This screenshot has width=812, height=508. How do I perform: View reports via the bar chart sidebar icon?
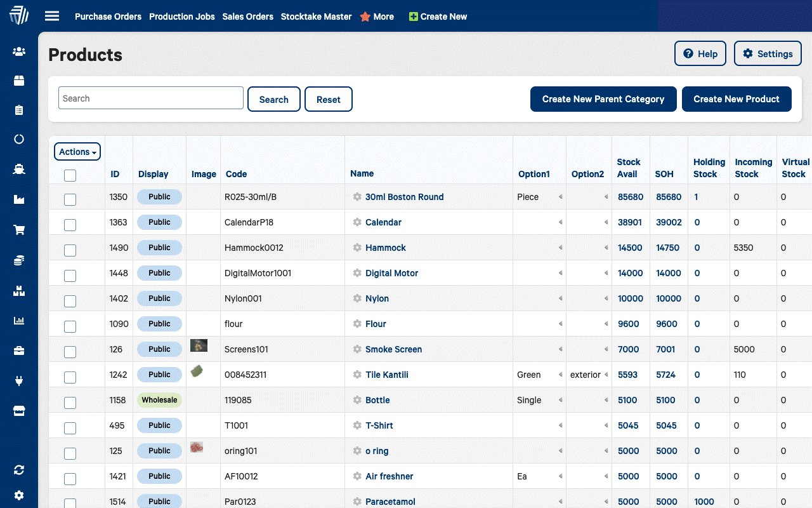[x=18, y=321]
